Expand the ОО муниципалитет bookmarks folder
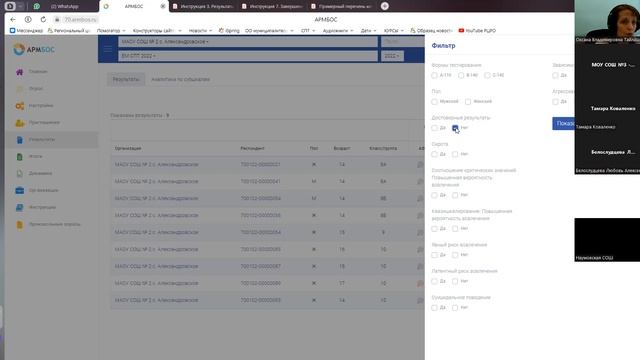 pos(269,31)
